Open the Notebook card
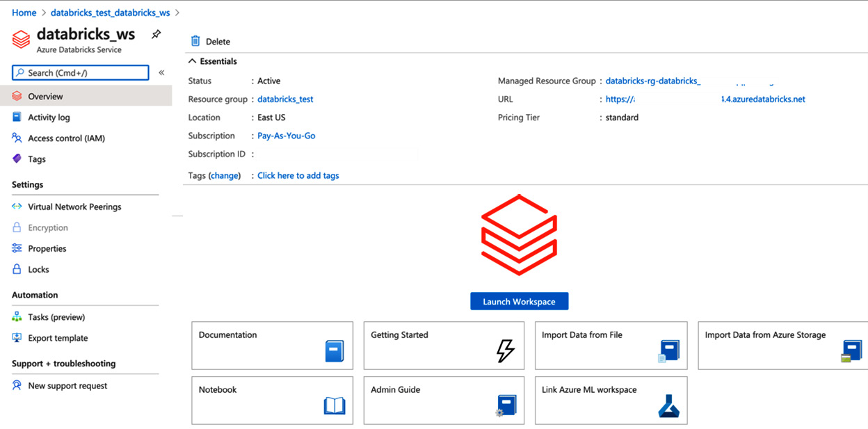 (273, 400)
